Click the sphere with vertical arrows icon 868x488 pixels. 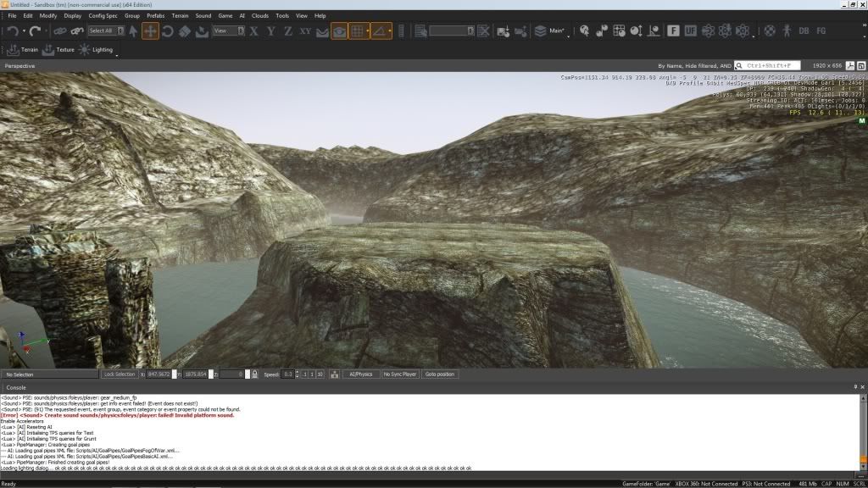pos(636,31)
